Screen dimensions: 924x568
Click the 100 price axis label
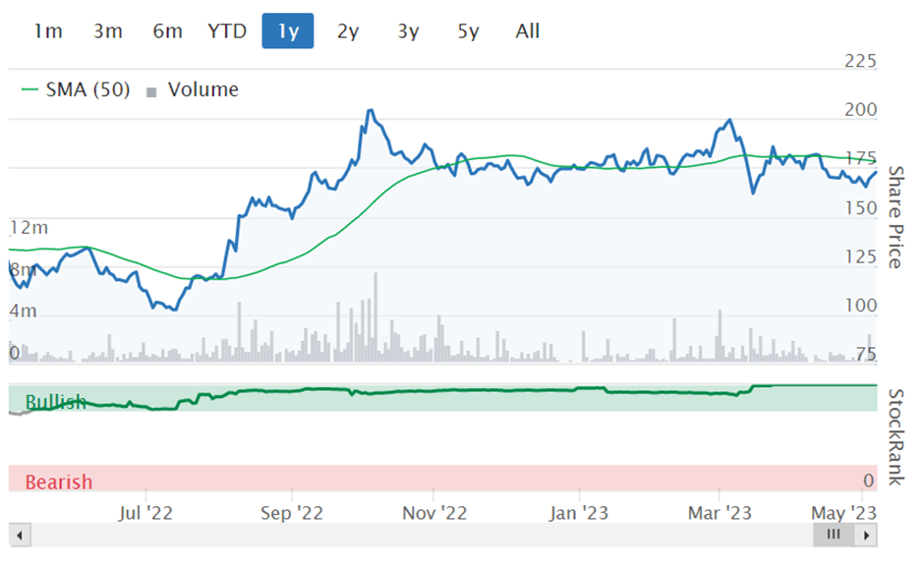click(860, 306)
